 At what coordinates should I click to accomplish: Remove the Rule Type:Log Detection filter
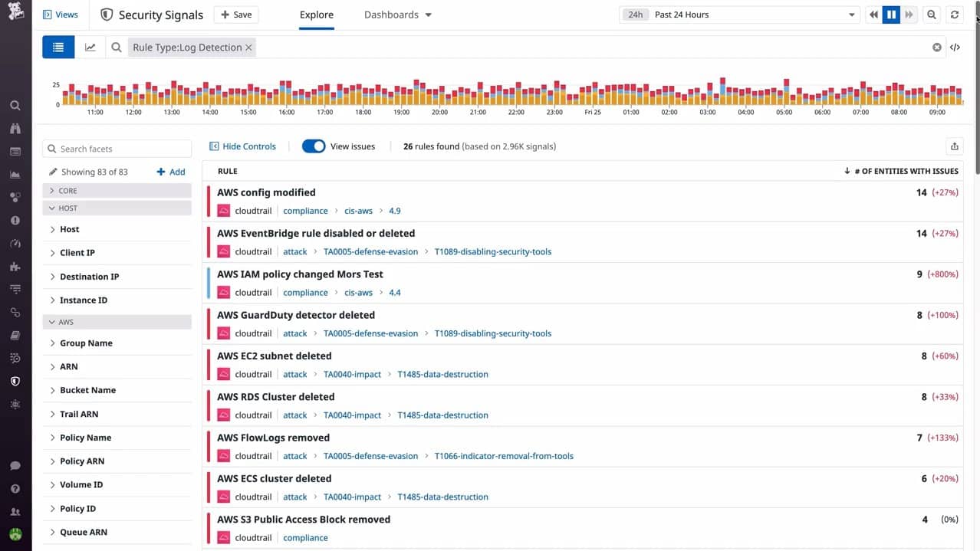point(248,48)
